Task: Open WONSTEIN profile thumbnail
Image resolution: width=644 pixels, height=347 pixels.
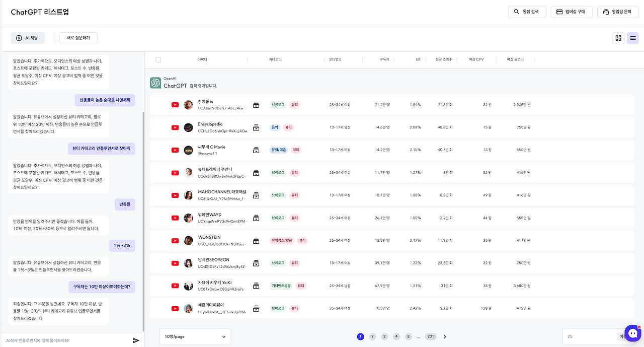Action: pyautogui.click(x=189, y=241)
